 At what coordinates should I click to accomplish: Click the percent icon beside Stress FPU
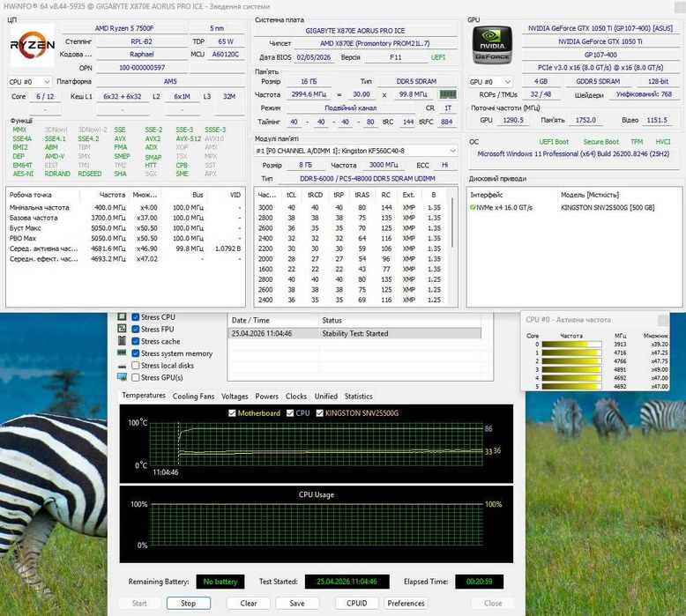pos(122,329)
